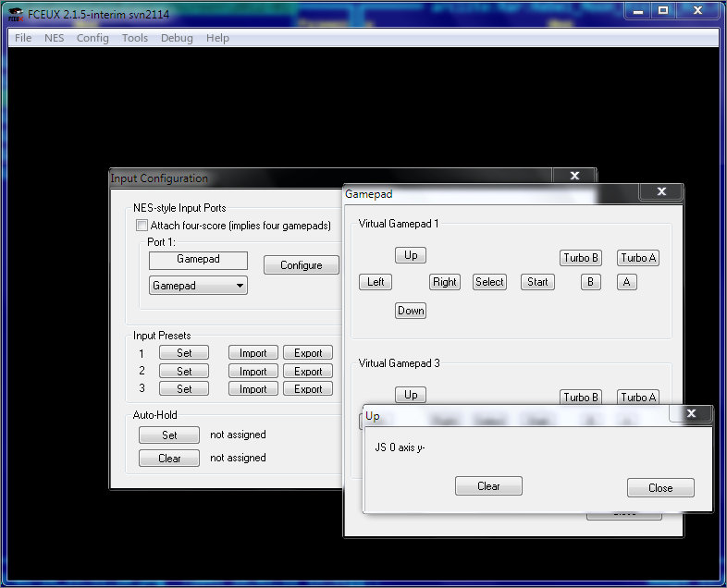Expand the Port 1 Gamepad dropdown
This screenshot has width=727, height=588.
click(x=198, y=286)
